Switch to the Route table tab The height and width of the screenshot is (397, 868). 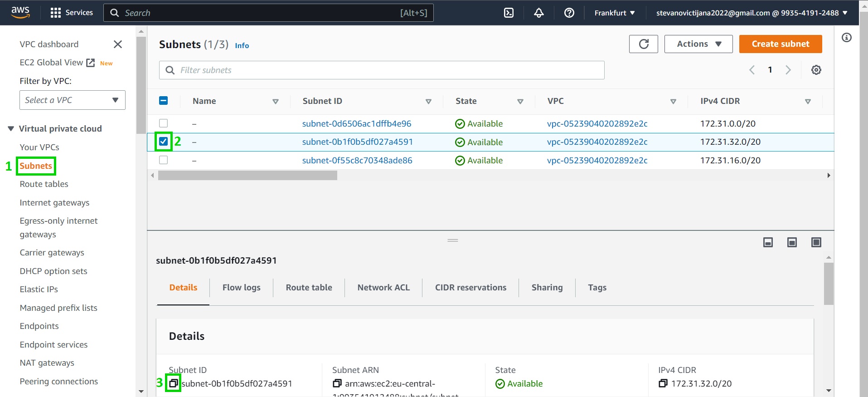click(x=309, y=288)
